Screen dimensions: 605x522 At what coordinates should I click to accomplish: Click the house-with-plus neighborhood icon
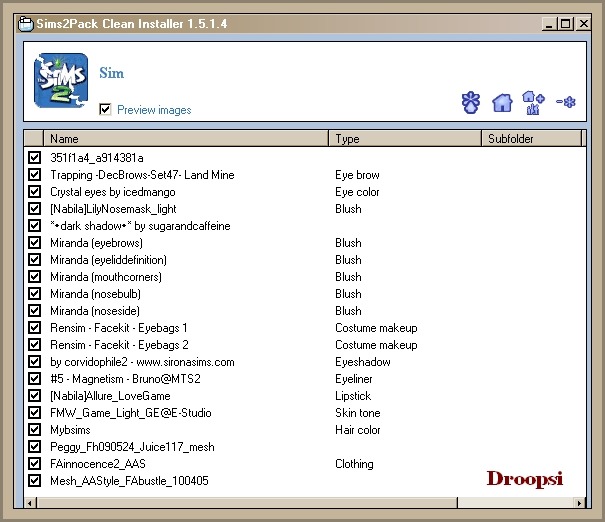click(x=533, y=103)
